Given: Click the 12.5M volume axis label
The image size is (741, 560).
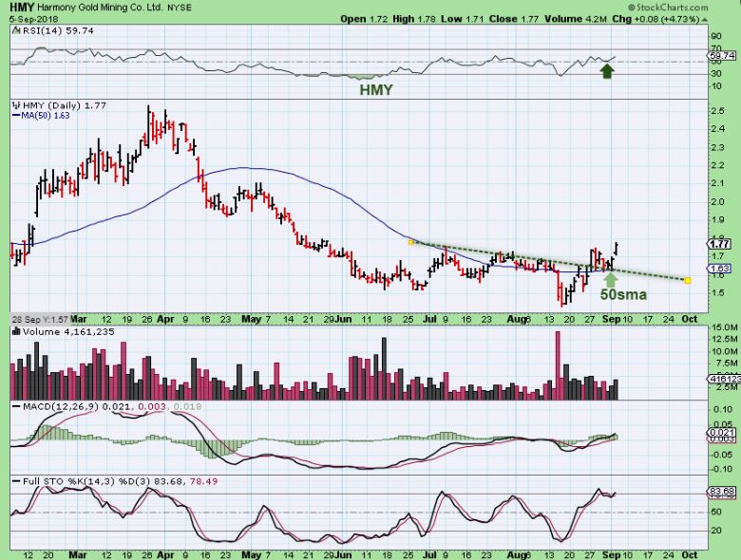Looking at the screenshot, I should (725, 339).
